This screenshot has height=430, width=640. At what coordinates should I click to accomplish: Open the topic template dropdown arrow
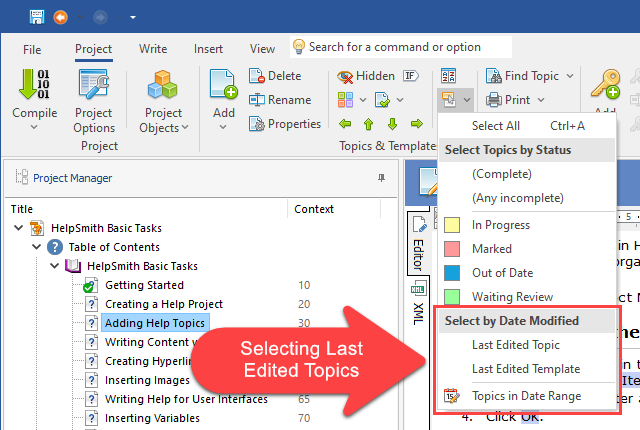pyautogui.click(x=400, y=100)
